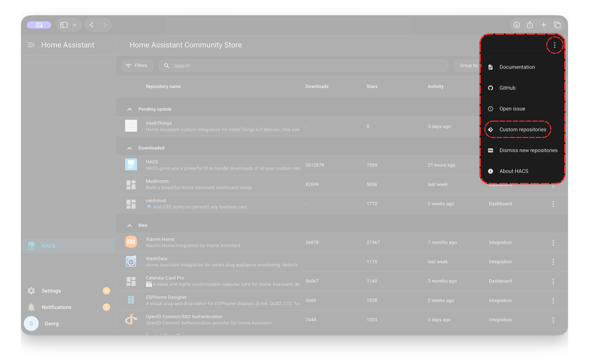Open row menu for Calendar Card Pro

click(553, 281)
